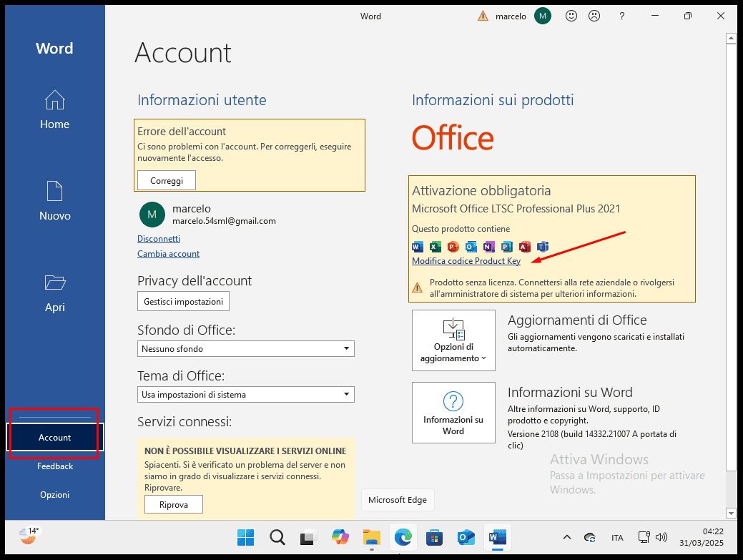Open Microsoft Edge from the taskbar
This screenshot has height=560, width=743.
pyautogui.click(x=403, y=537)
